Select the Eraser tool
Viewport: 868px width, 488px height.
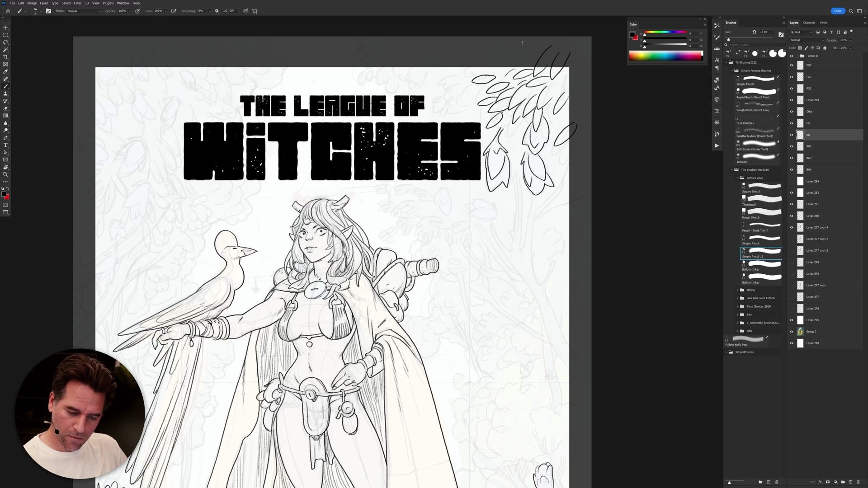click(5, 108)
